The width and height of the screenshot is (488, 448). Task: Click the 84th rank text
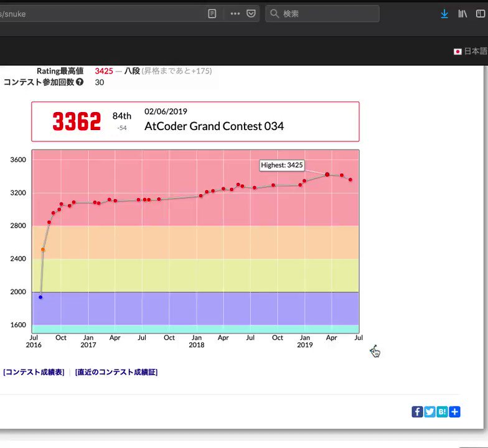[122, 116]
